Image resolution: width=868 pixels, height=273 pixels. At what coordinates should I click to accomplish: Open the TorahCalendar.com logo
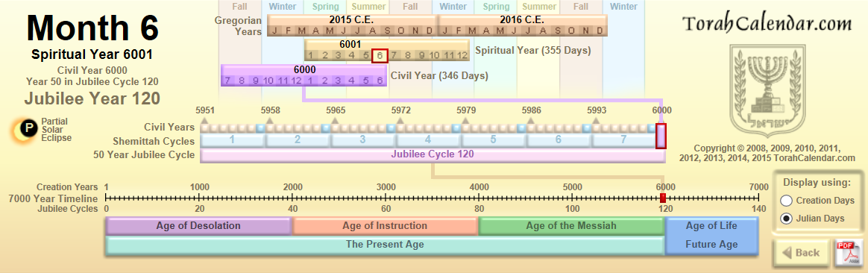[x=767, y=23]
